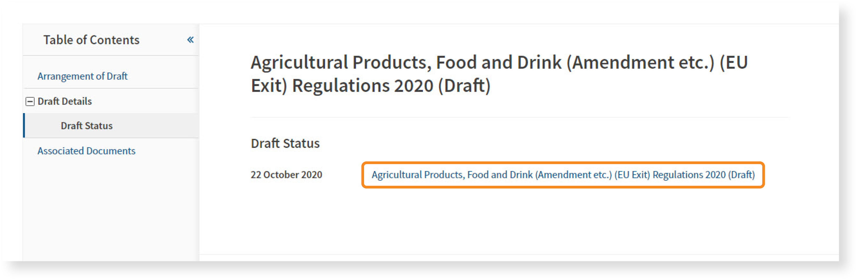Toggle the Draft Details tree node box
Viewport: 868px width, 280px height.
click(x=30, y=101)
